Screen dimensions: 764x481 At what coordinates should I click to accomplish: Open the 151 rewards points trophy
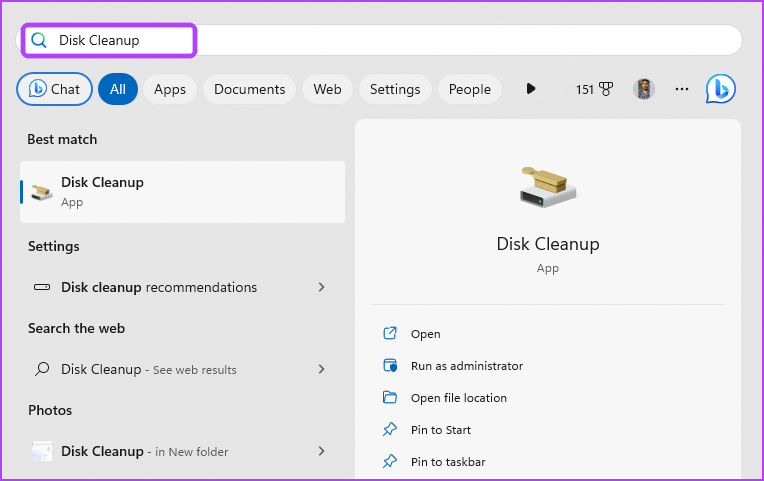coord(594,89)
